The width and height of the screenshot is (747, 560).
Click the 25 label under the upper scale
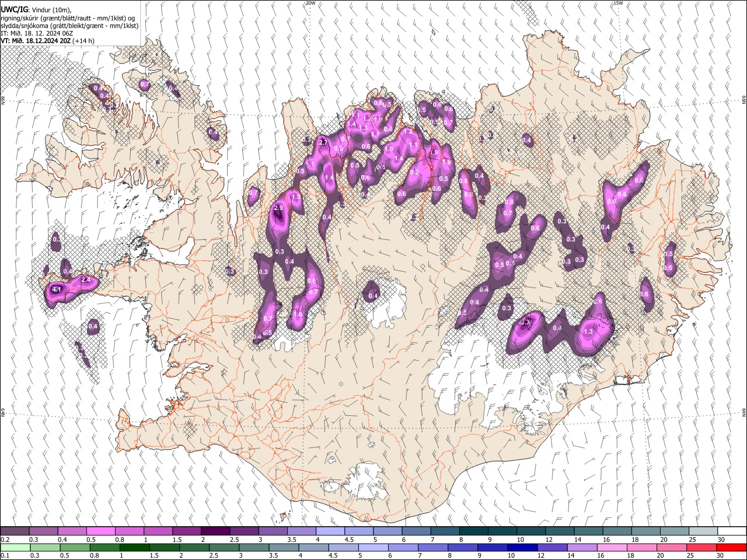tap(692, 540)
